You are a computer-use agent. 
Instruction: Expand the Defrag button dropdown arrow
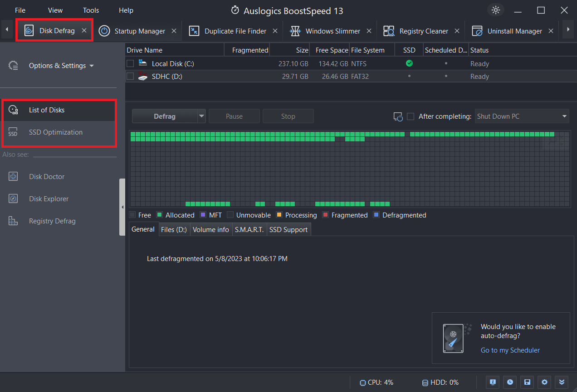tap(202, 116)
